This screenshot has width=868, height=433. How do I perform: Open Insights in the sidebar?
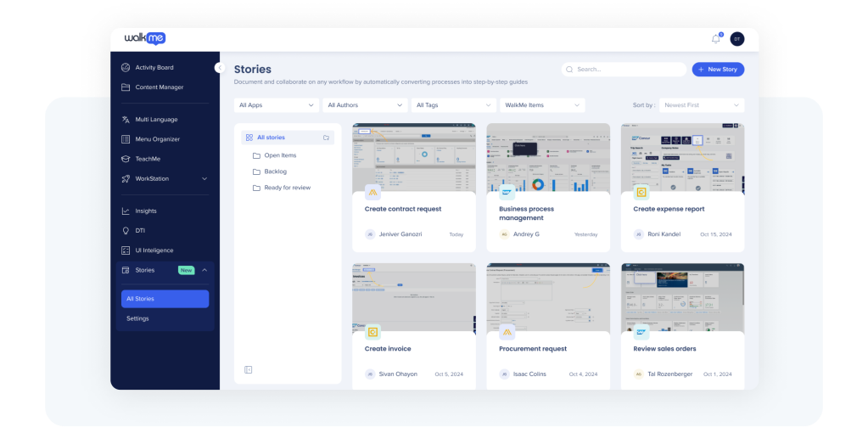click(x=146, y=211)
